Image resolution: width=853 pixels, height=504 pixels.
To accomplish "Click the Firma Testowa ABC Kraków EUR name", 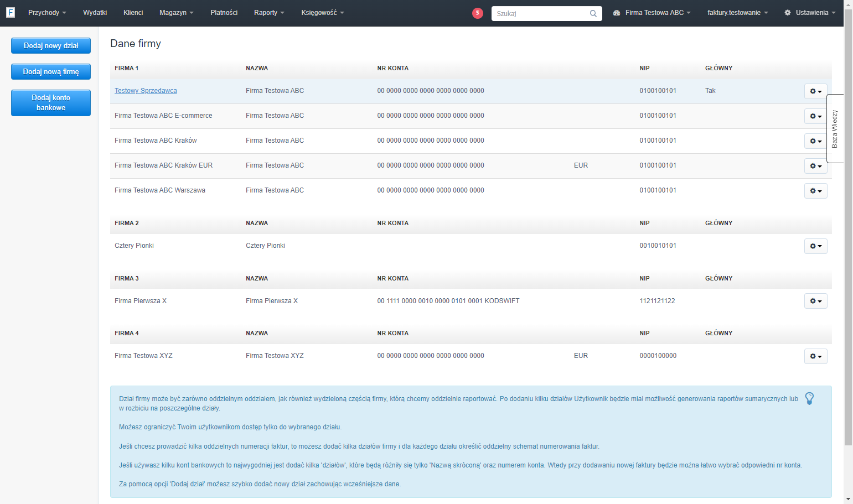I will point(163,165).
